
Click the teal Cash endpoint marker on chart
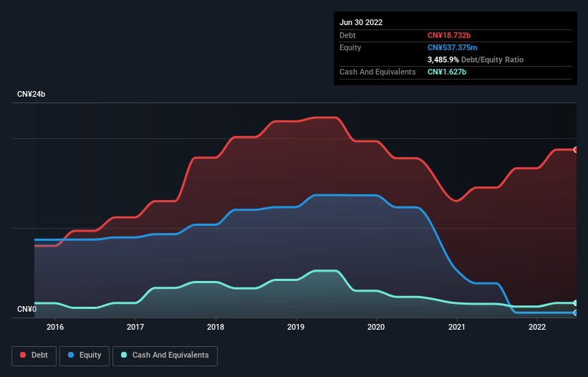pos(576,302)
